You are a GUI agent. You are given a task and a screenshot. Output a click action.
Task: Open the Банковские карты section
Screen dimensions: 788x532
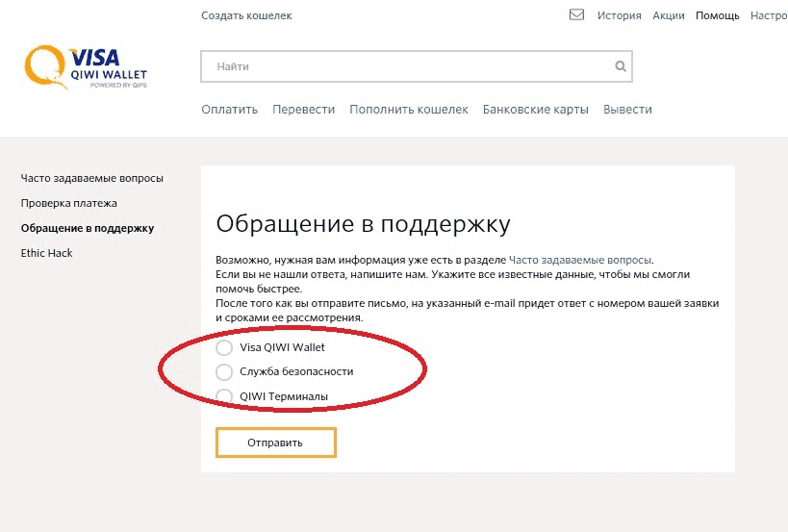coord(535,110)
